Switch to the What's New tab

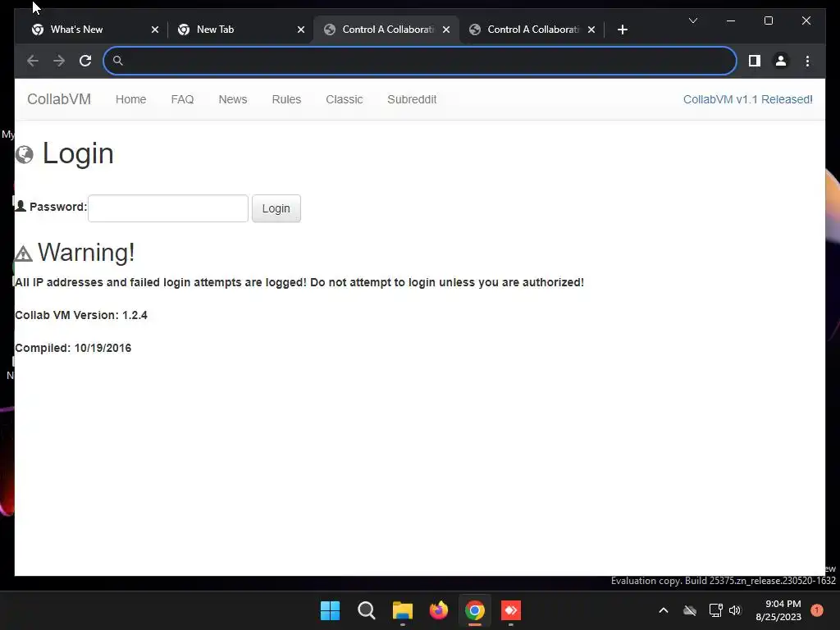[94, 30]
